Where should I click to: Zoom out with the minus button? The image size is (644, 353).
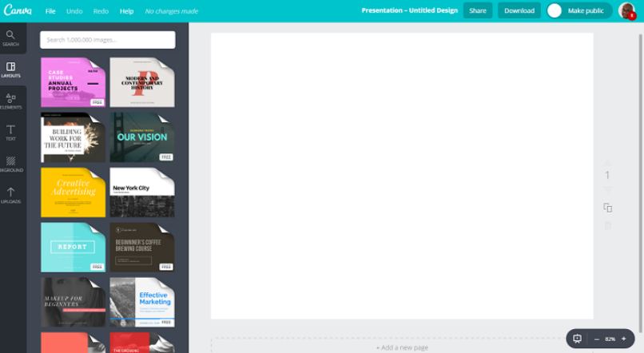[596, 339]
